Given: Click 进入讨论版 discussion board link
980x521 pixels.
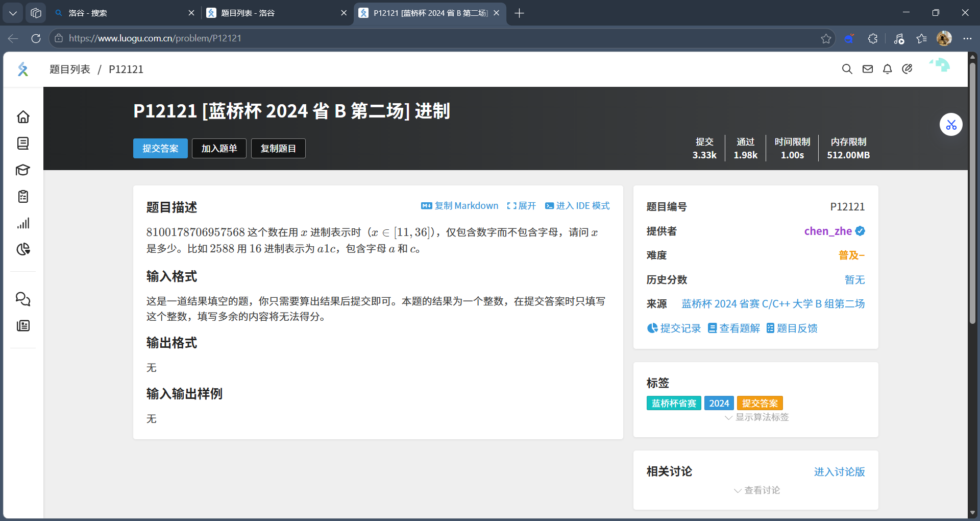Looking at the screenshot, I should [x=839, y=472].
